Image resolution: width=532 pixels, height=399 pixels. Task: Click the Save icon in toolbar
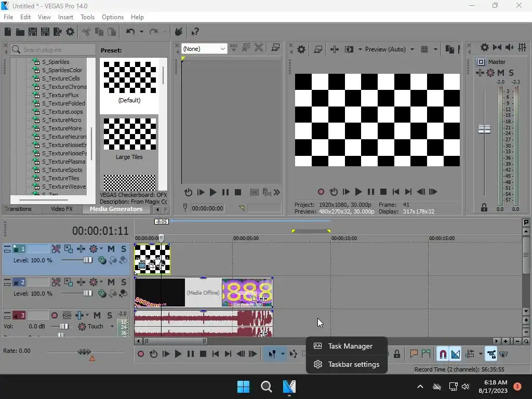click(33, 32)
